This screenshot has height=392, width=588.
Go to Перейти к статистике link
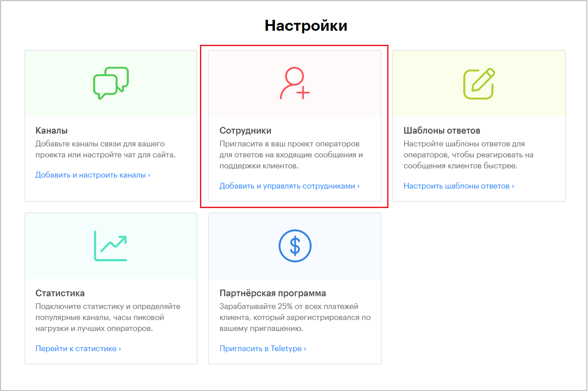78,349
